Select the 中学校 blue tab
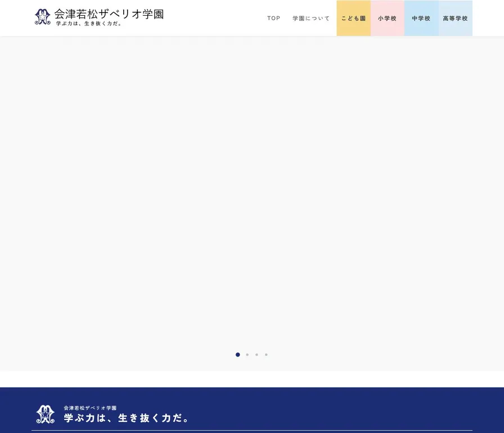 421,19
